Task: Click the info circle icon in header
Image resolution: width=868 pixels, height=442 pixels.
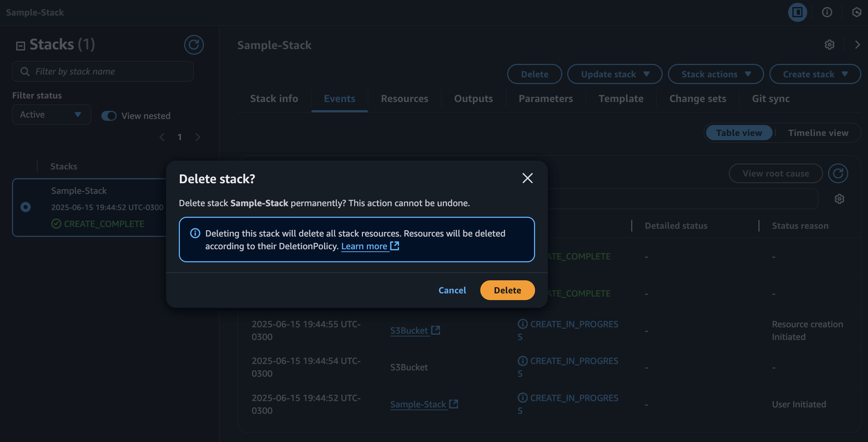Action: pos(827,12)
